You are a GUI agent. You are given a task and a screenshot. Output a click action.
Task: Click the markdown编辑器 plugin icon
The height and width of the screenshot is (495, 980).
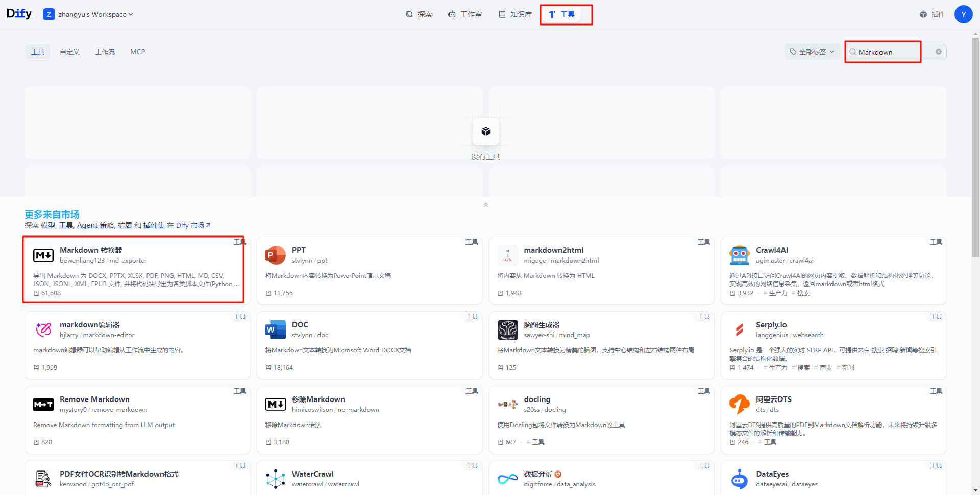click(43, 329)
